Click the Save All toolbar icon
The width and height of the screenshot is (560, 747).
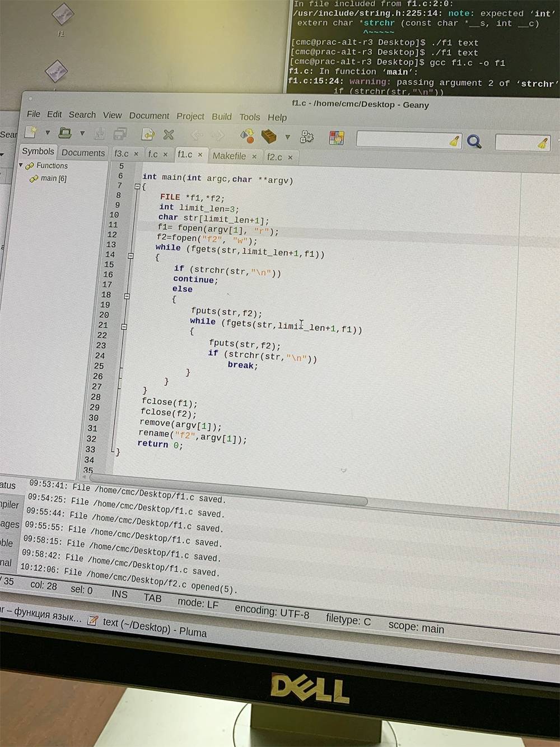pos(120,134)
